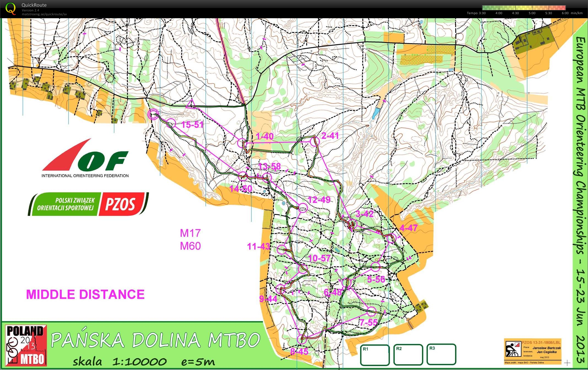This screenshot has width=588, height=370.
Task: Click the red and green IOF logo
Action: coord(85,155)
